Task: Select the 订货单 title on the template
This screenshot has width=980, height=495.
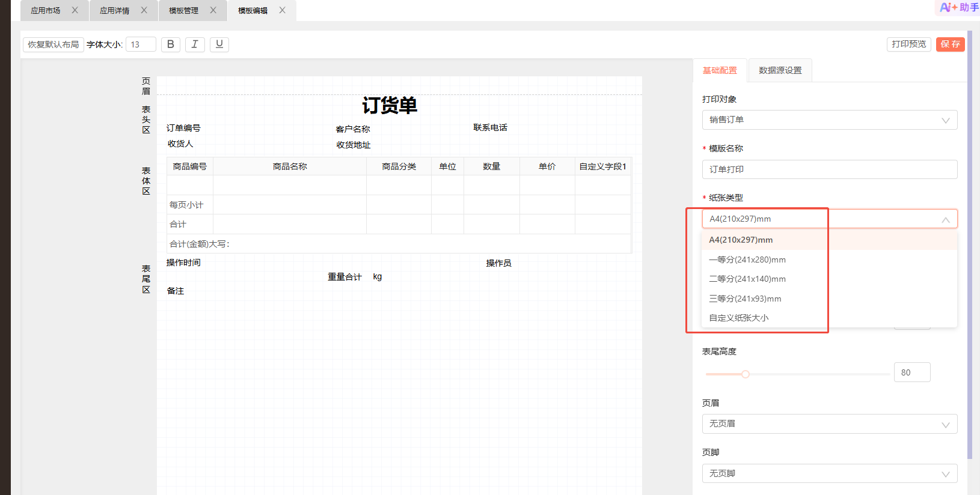Action: (390, 106)
